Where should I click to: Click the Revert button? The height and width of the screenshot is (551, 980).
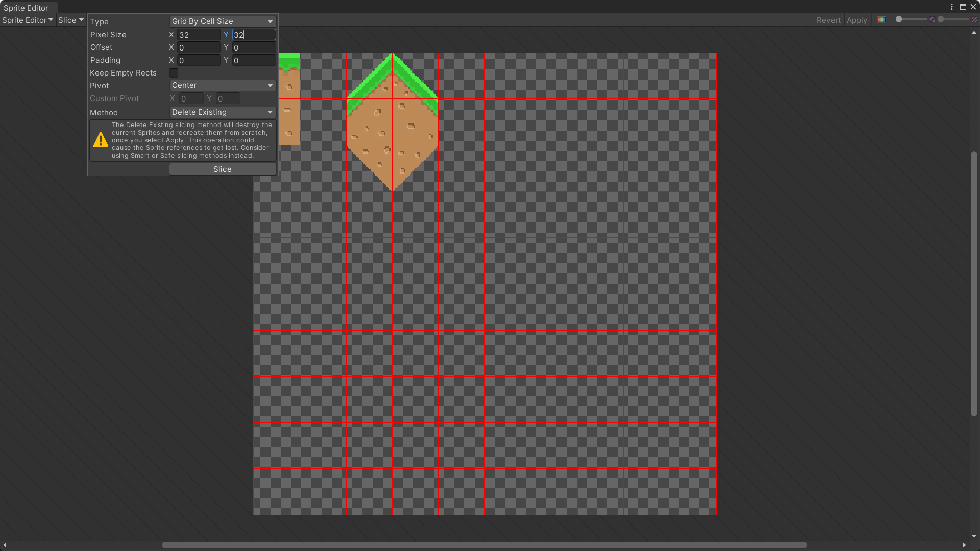[828, 20]
